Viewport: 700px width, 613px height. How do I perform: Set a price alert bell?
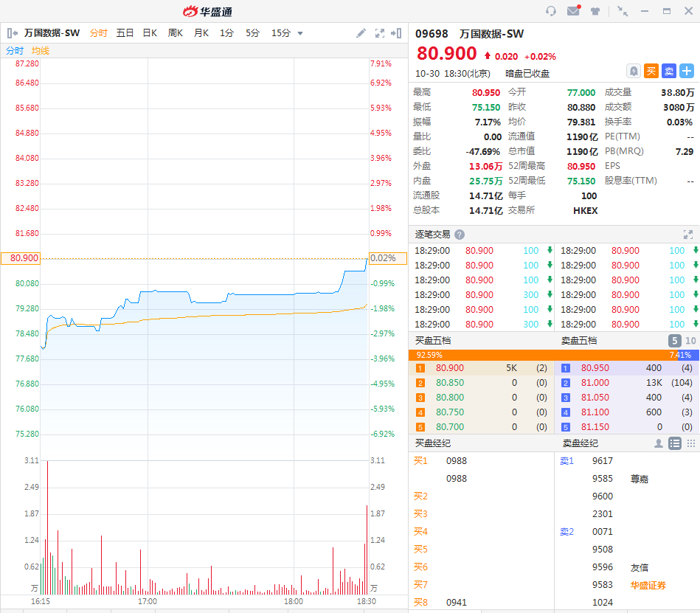pos(634,71)
